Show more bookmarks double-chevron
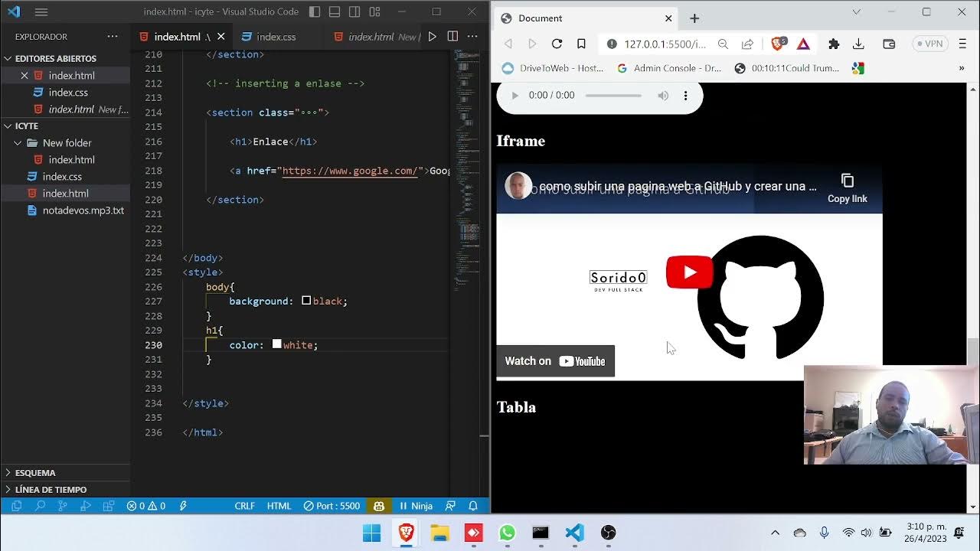Image resolution: width=980 pixels, height=551 pixels. pyautogui.click(x=962, y=68)
